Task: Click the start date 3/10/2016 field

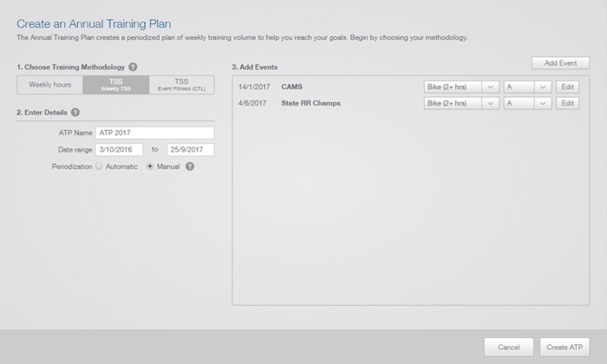Action: (120, 150)
